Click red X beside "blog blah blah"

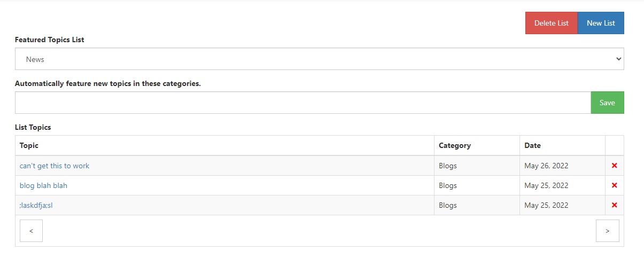pyautogui.click(x=614, y=185)
